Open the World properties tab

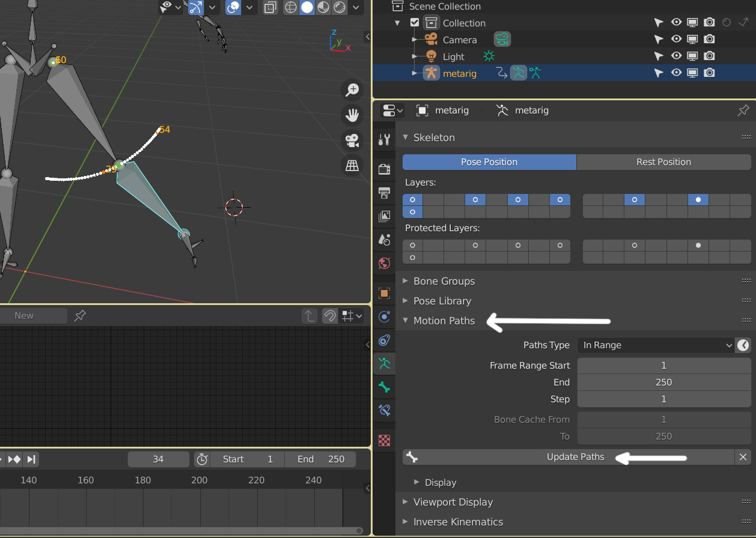(x=385, y=263)
